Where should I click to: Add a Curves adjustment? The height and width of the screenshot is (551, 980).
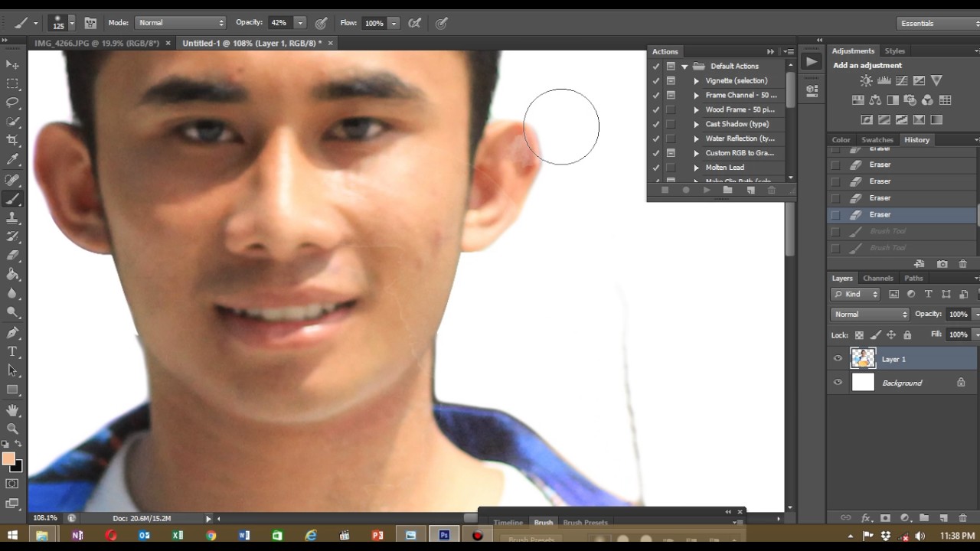(901, 80)
